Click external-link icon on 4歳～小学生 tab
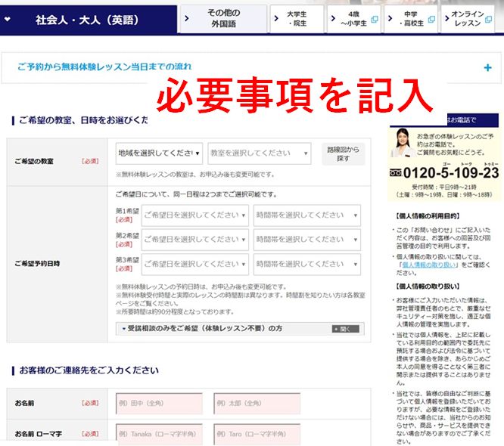The height and width of the screenshot is (446, 504). [375, 19]
